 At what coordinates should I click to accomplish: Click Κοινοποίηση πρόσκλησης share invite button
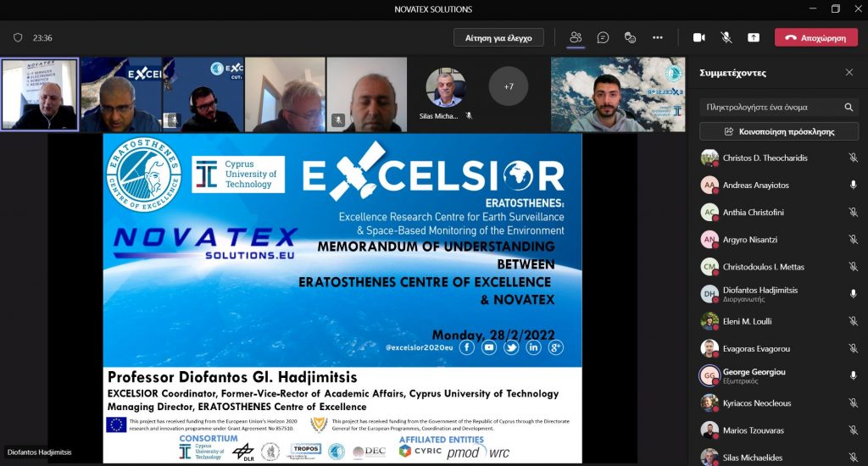(779, 131)
